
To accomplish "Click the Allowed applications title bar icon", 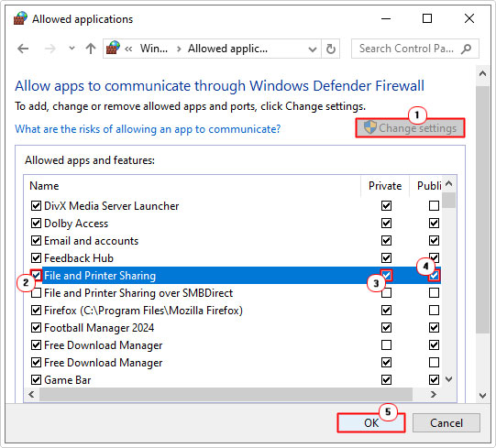I will coord(20,18).
